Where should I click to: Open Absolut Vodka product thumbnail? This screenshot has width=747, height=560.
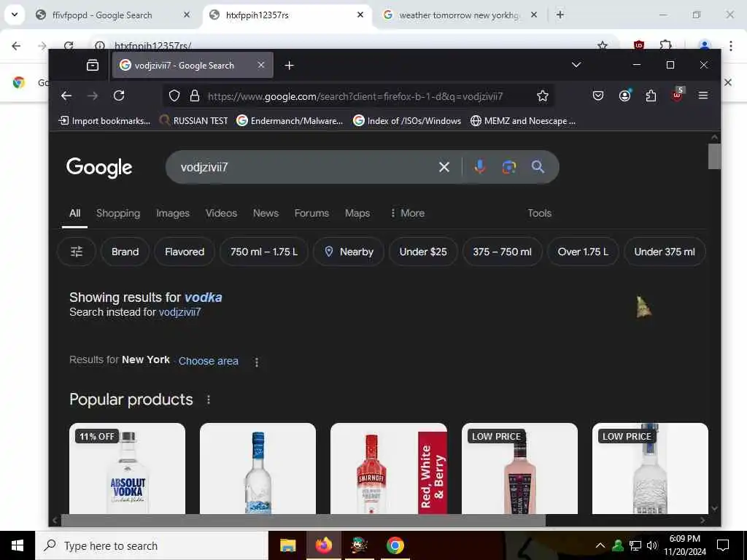(x=127, y=469)
